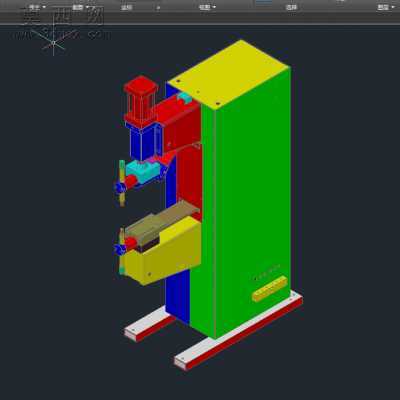Expand the 修改 (Modify) ribbon panel
Viewport: 400px width, 400px height.
click(x=37, y=7)
